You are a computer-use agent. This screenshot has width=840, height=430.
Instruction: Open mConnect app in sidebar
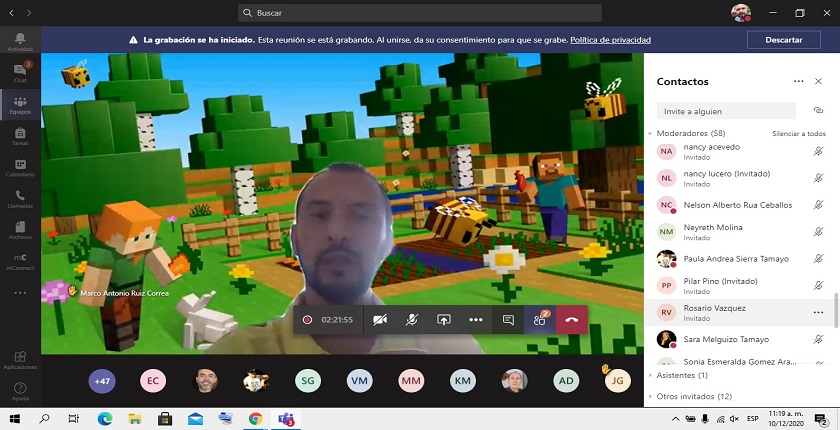[20, 261]
